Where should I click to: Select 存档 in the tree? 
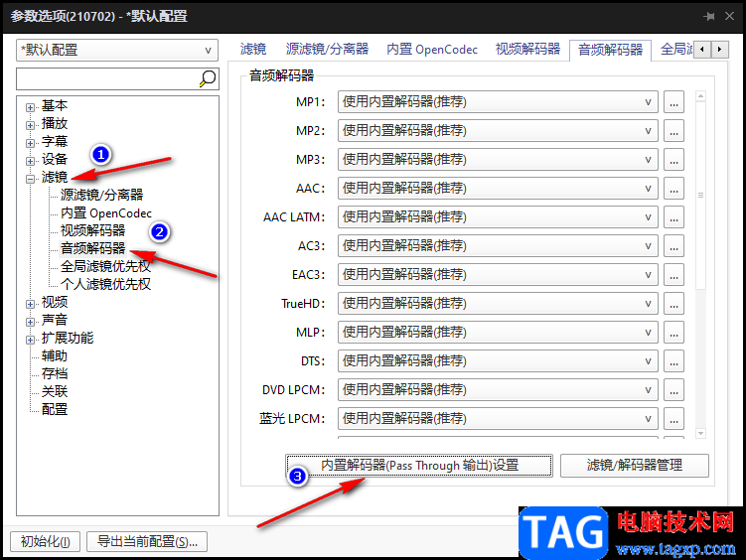click(x=55, y=373)
